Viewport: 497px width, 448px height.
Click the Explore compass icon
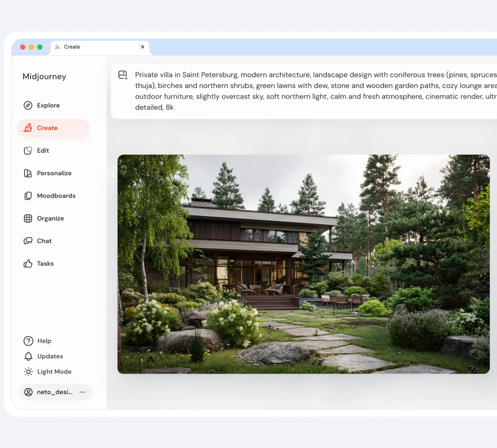[28, 105]
